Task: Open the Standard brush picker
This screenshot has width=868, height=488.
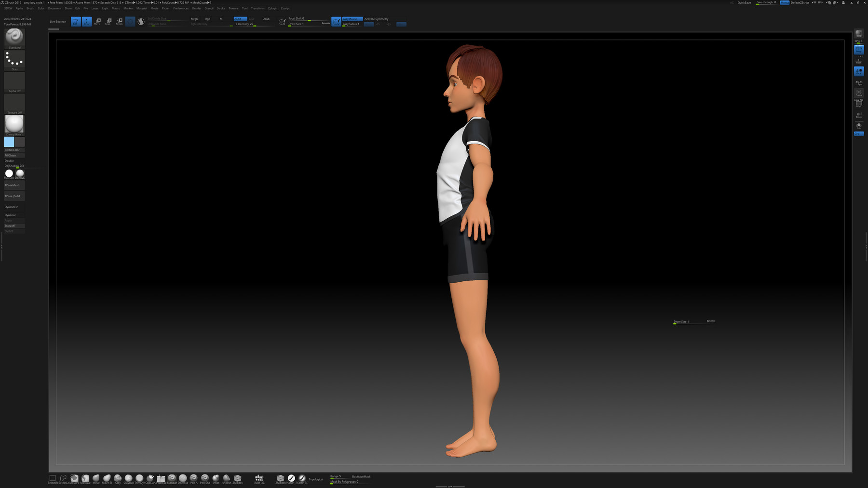Action: point(14,38)
